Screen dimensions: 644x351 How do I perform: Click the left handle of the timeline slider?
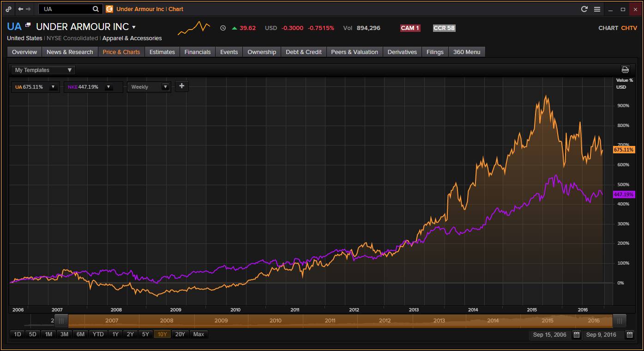click(61, 321)
